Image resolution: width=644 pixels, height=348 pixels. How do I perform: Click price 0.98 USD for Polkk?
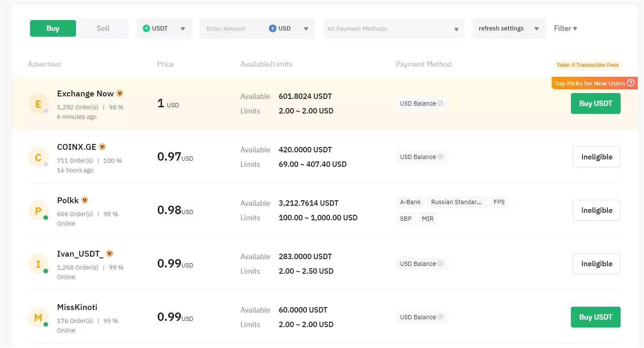(x=175, y=210)
